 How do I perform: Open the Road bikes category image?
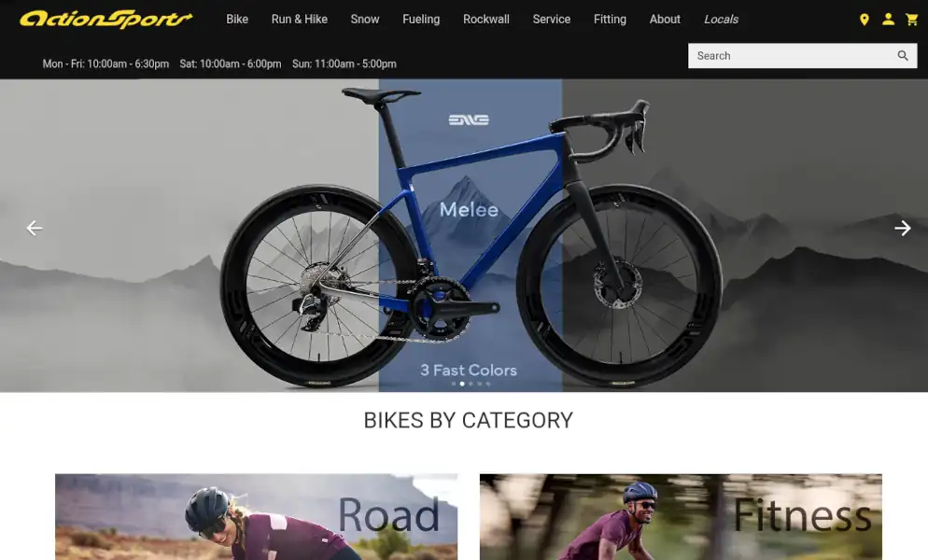[256, 517]
